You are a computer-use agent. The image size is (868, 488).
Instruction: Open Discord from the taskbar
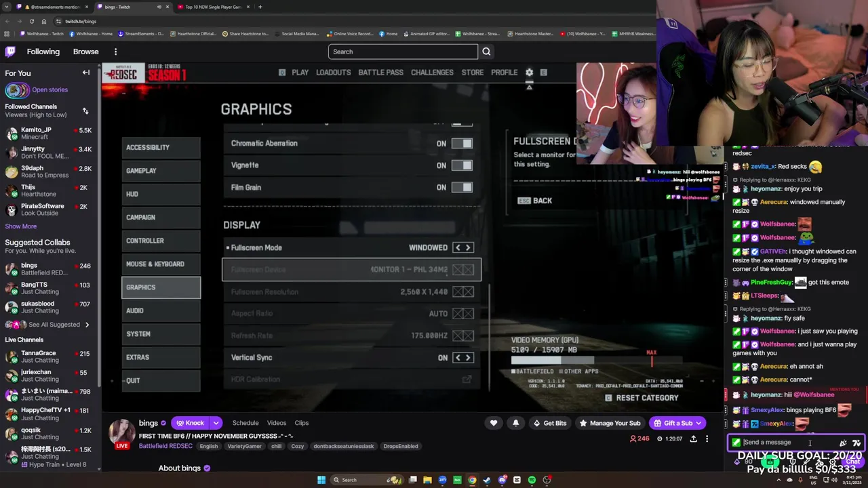502,480
